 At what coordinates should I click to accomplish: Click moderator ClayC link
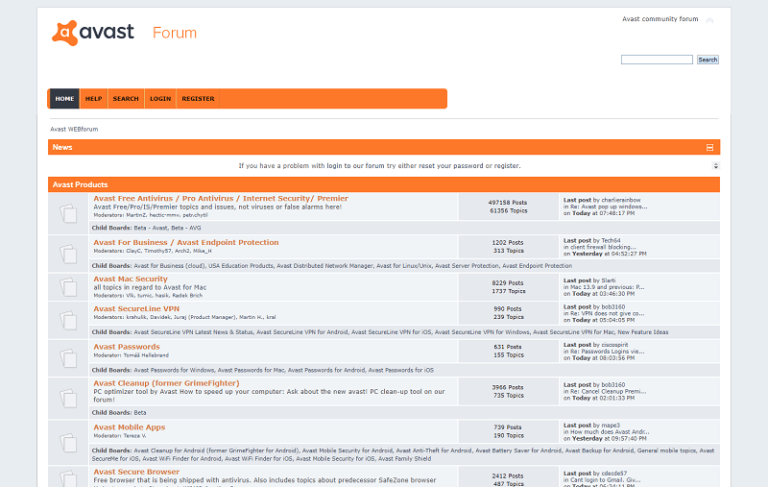point(133,251)
